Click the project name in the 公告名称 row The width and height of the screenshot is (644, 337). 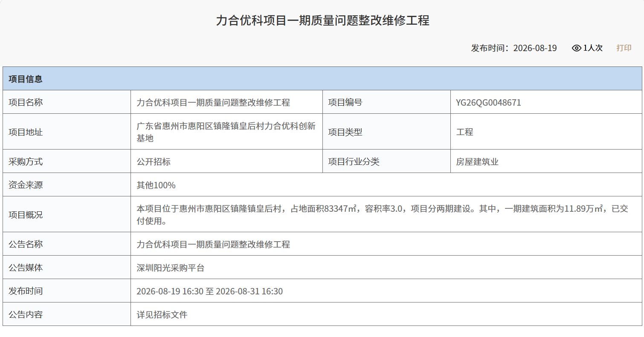tap(213, 244)
